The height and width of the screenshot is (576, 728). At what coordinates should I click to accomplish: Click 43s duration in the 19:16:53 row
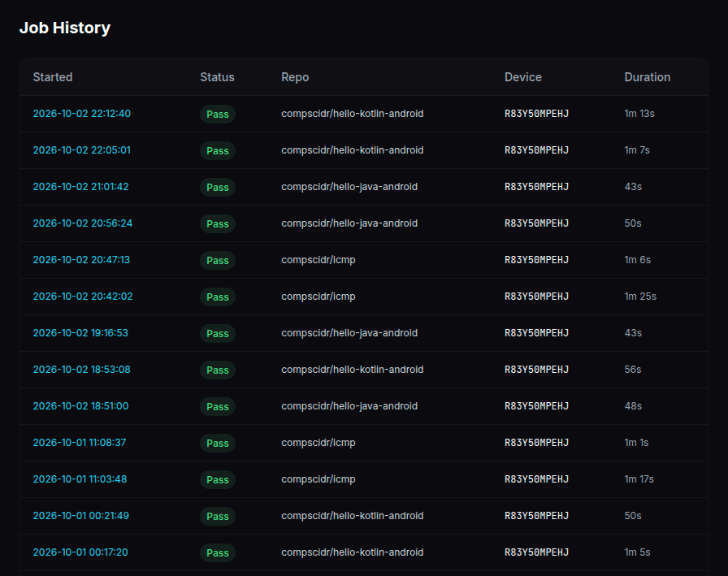pyautogui.click(x=633, y=333)
